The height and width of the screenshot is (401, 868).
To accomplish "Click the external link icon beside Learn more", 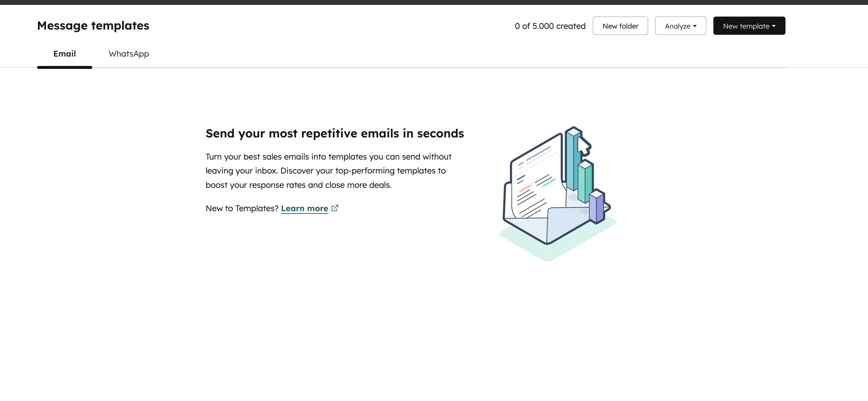I will click(335, 208).
